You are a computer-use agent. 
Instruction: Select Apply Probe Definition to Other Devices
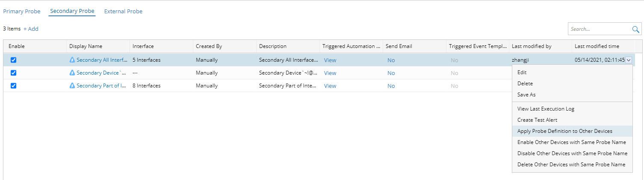[564, 131]
